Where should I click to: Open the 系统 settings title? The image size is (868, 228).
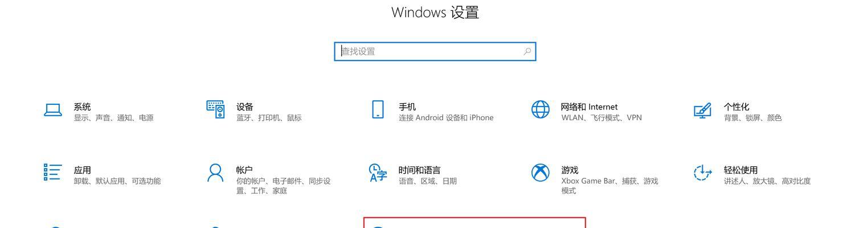click(x=82, y=107)
